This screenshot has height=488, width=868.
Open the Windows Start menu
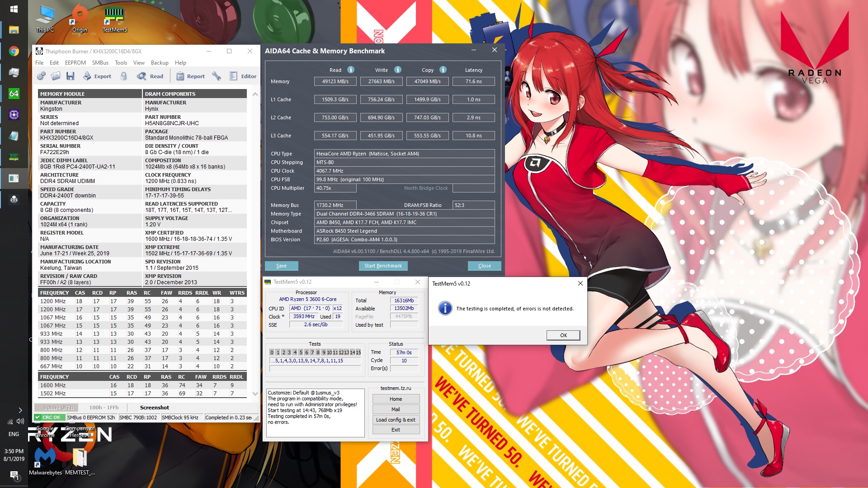click(14, 9)
